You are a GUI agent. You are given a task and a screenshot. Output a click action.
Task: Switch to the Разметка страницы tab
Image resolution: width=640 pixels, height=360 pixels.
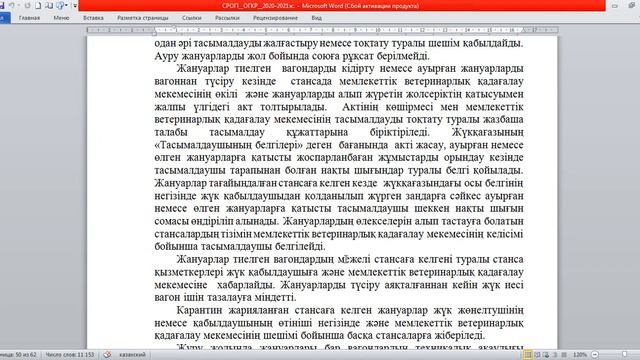click(142, 18)
